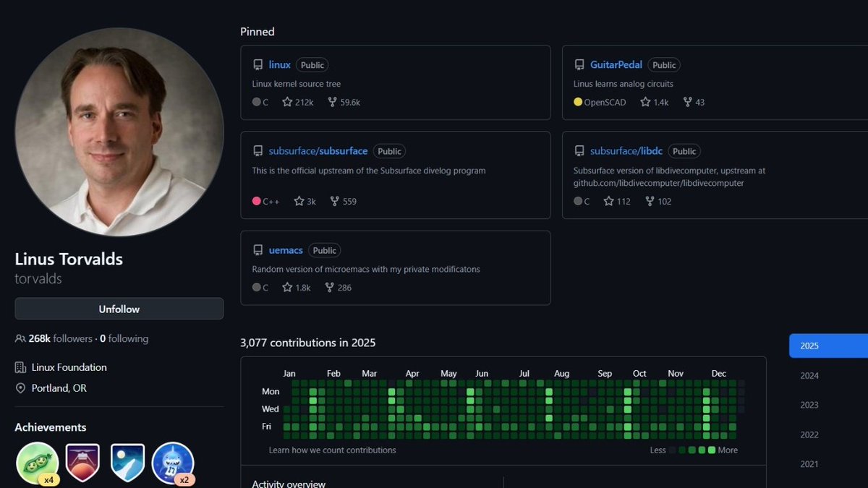Click the 3,077 contributions in 2025 heading
This screenshot has height=488, width=868.
pyautogui.click(x=308, y=343)
